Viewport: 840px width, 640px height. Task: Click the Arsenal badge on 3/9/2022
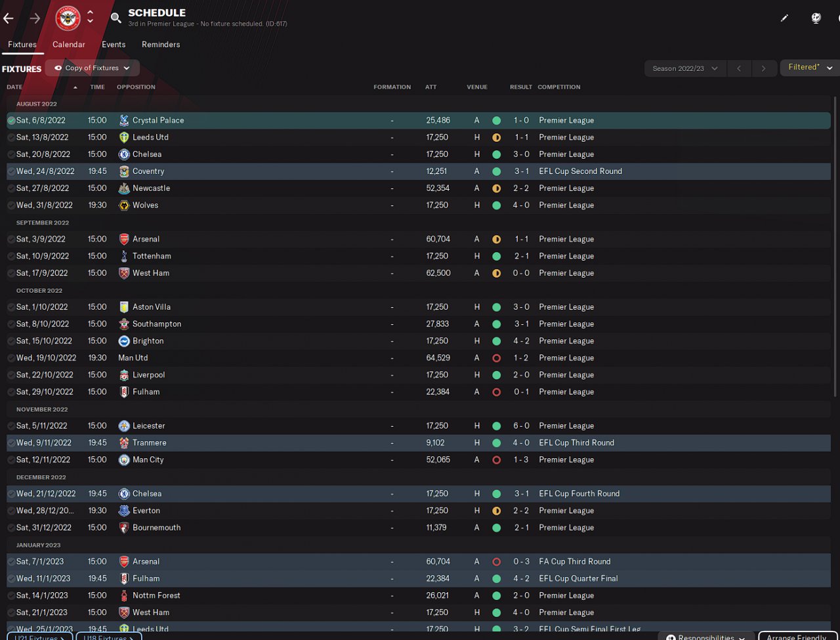coord(124,240)
